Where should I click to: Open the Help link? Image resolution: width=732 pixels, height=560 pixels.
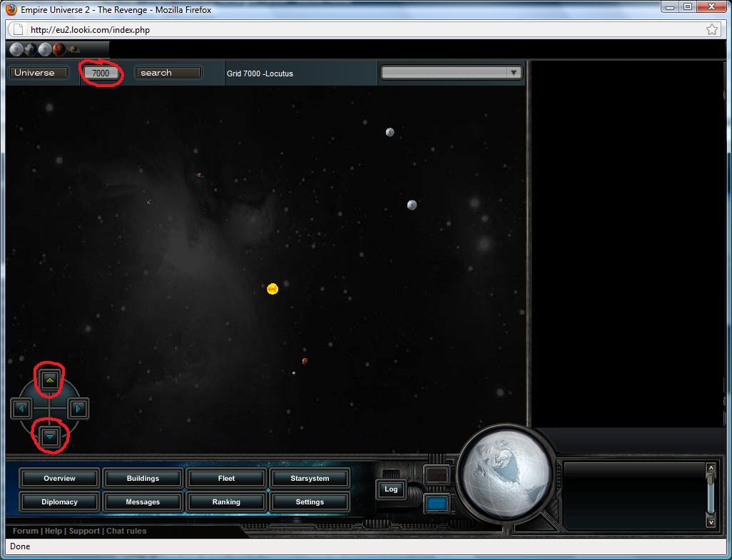click(54, 531)
